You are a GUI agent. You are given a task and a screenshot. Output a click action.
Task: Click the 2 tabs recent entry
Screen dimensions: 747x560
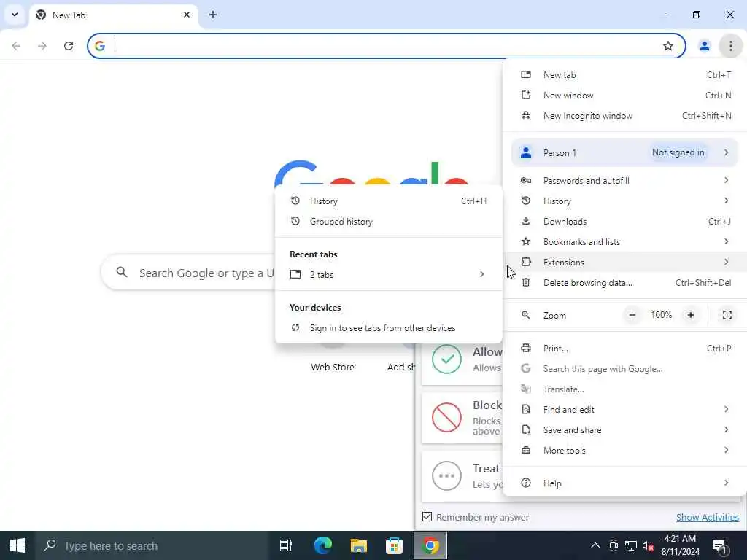389,274
